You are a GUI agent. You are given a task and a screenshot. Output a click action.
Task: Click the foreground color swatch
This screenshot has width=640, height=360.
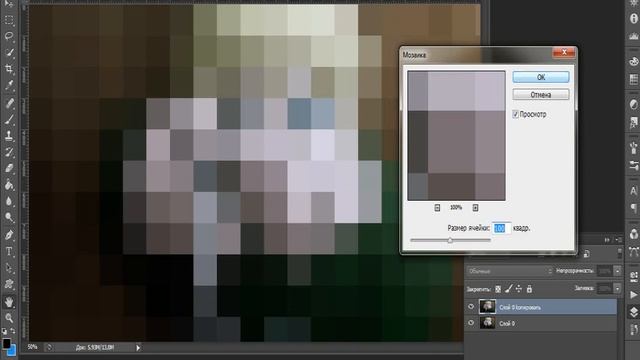pos(6,343)
